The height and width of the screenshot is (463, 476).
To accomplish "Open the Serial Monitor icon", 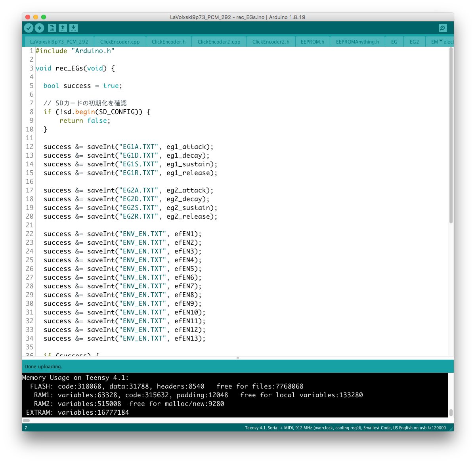I will pyautogui.click(x=443, y=28).
